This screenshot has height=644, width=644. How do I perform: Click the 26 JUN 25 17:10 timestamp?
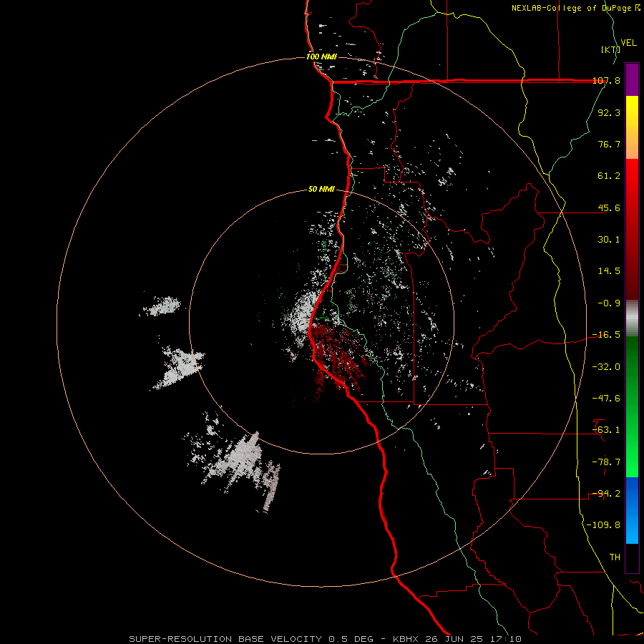pyautogui.click(x=472, y=639)
